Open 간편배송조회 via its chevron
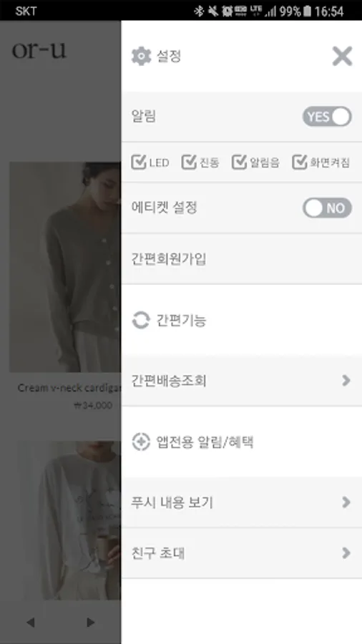The width and height of the screenshot is (362, 644). tap(346, 381)
